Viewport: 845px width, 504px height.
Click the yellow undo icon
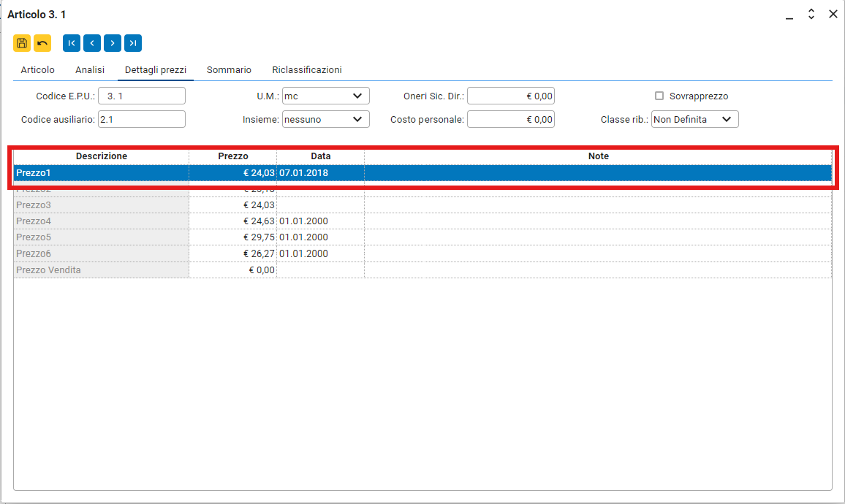(x=42, y=43)
